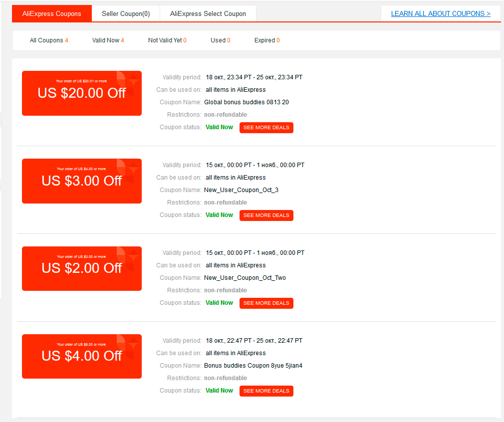
Task: Select the US $20.00 Off coupon card
Action: pyautogui.click(x=82, y=93)
